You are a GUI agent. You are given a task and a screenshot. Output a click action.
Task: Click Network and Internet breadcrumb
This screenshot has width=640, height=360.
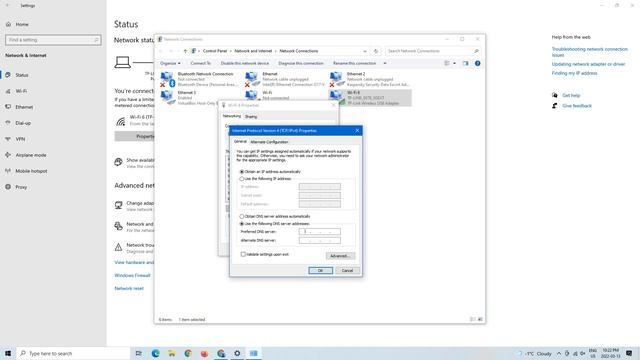[253, 51]
